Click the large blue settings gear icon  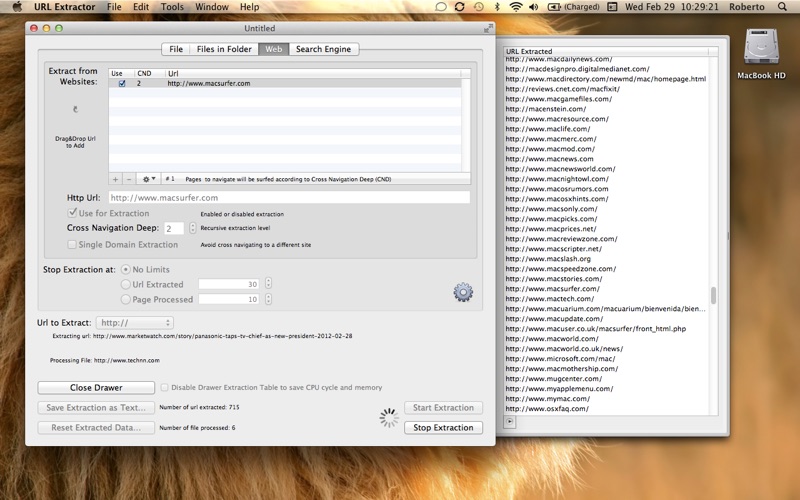[462, 292]
